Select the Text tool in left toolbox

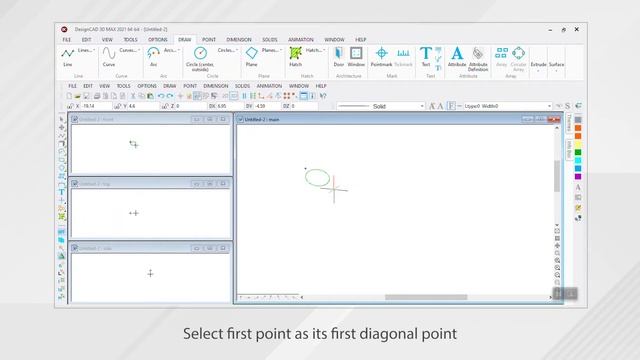tap(62, 192)
